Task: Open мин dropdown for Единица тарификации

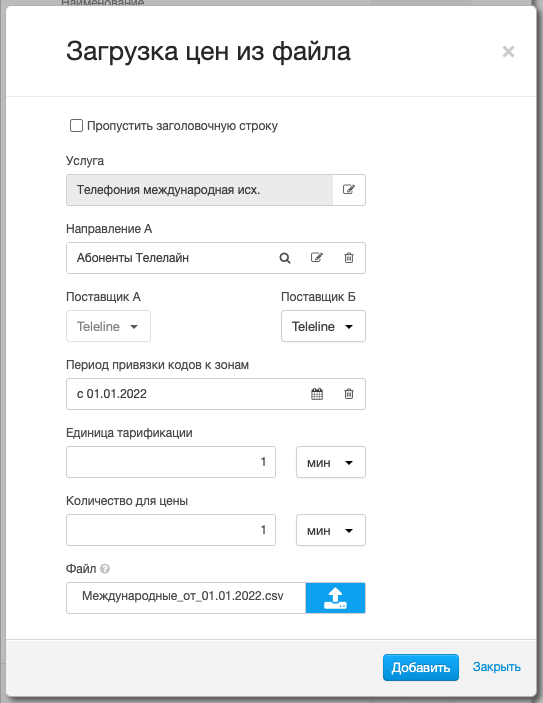Action: 331,462
